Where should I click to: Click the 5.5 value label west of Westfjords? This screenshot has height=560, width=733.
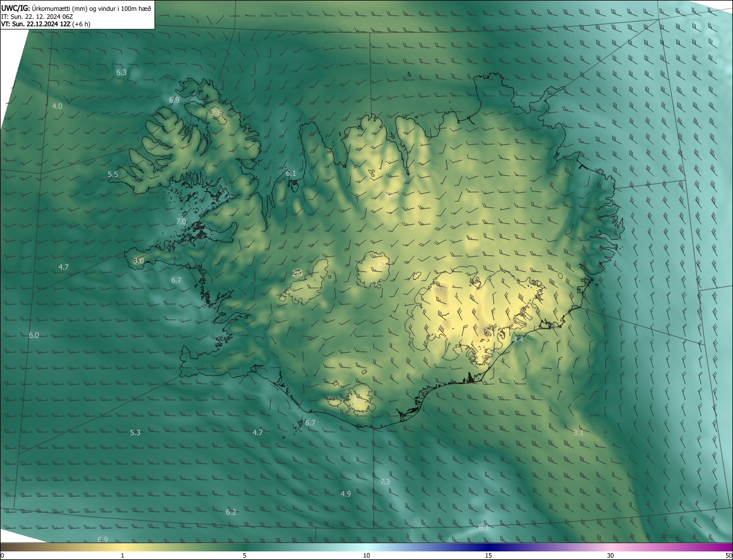[113, 175]
